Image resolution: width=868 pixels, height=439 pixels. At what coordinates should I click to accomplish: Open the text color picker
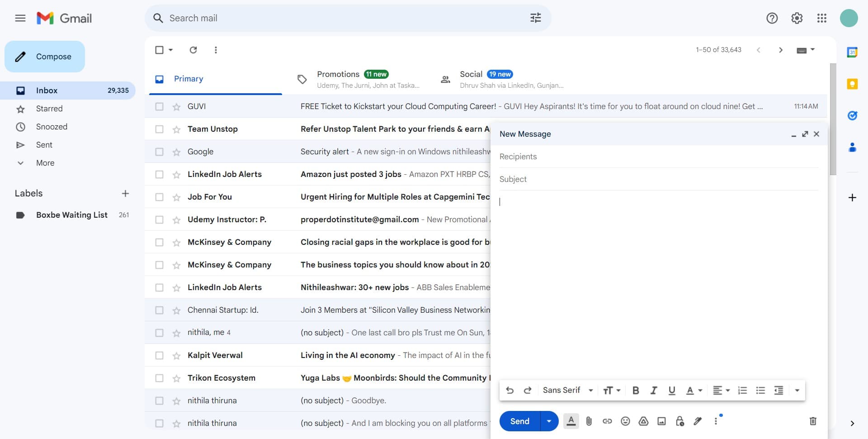tap(694, 391)
